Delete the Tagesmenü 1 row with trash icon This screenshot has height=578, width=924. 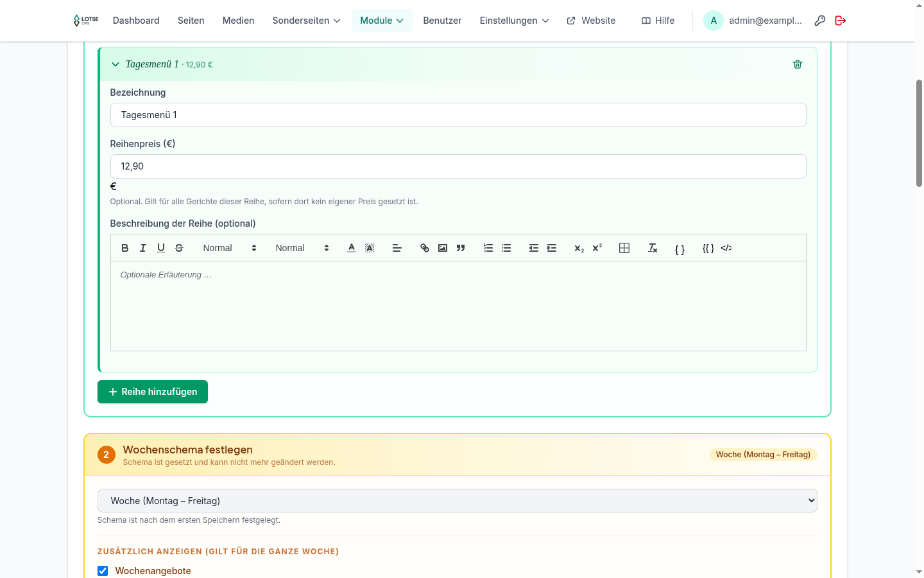pyautogui.click(x=798, y=64)
